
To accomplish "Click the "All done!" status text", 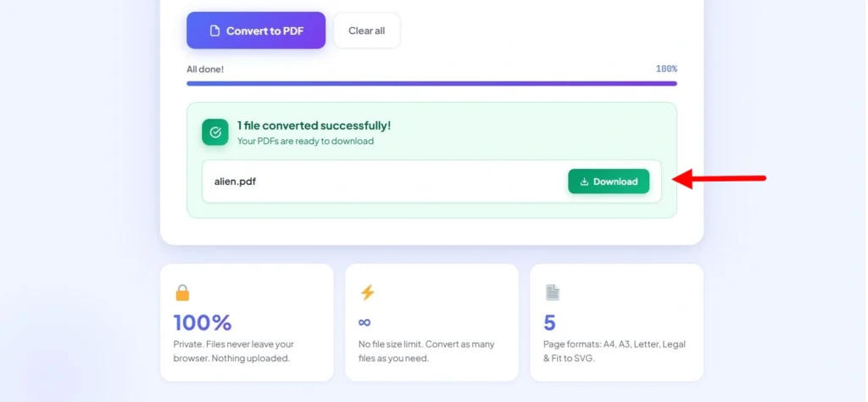I will (205, 70).
